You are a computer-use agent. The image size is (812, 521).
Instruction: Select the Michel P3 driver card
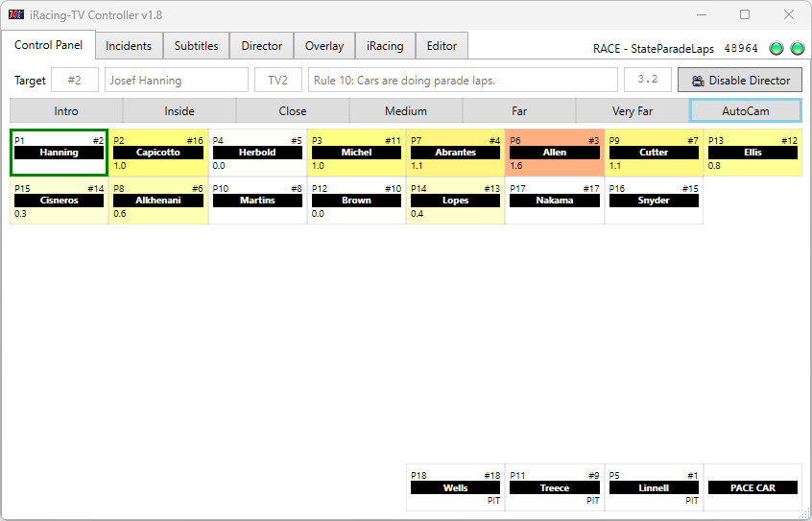pyautogui.click(x=356, y=153)
